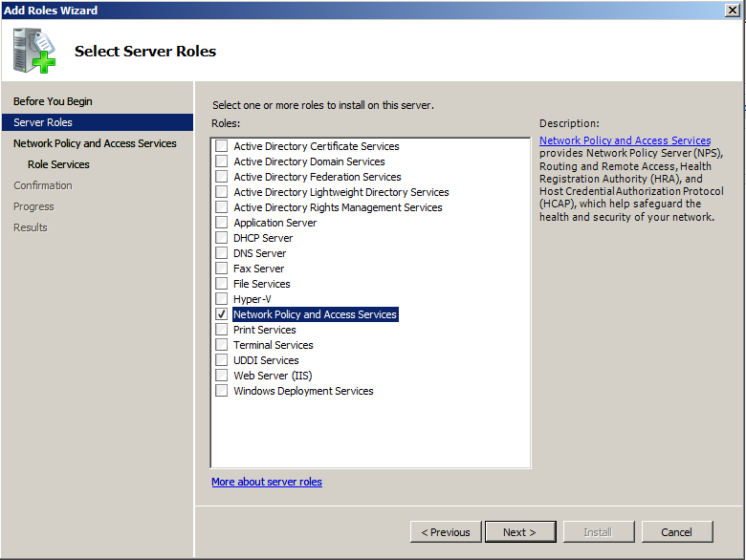This screenshot has width=746, height=560.
Task: Cancel the Add Roles Wizard
Action: (x=676, y=531)
